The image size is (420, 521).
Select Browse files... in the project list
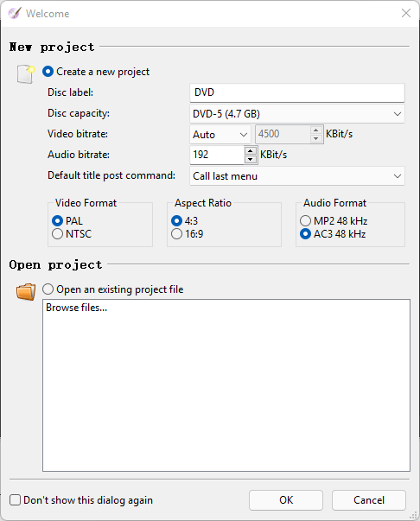[76, 308]
